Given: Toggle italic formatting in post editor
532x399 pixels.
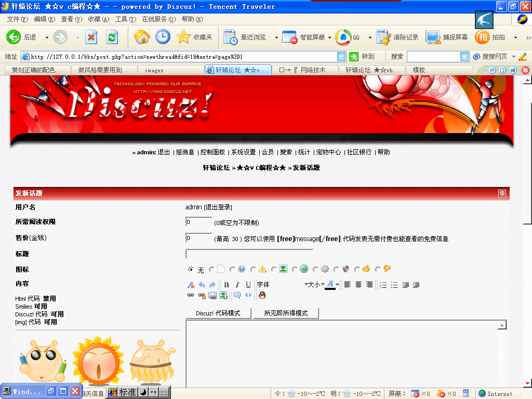Looking at the screenshot, I should (237, 285).
